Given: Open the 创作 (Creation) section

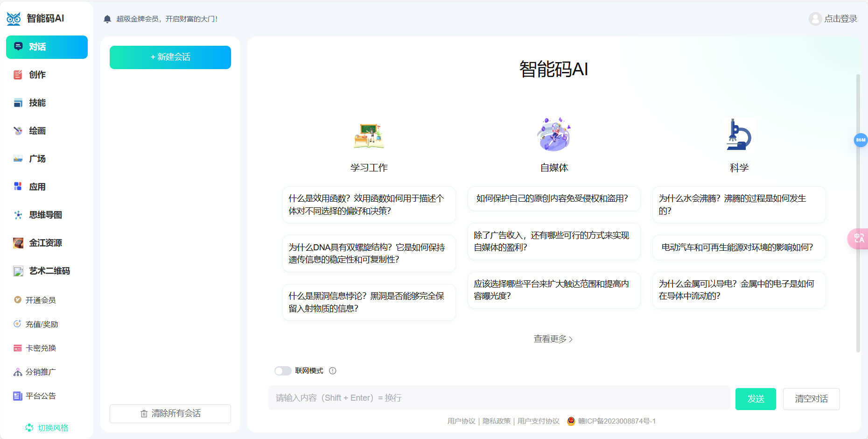Looking at the screenshot, I should tap(37, 75).
